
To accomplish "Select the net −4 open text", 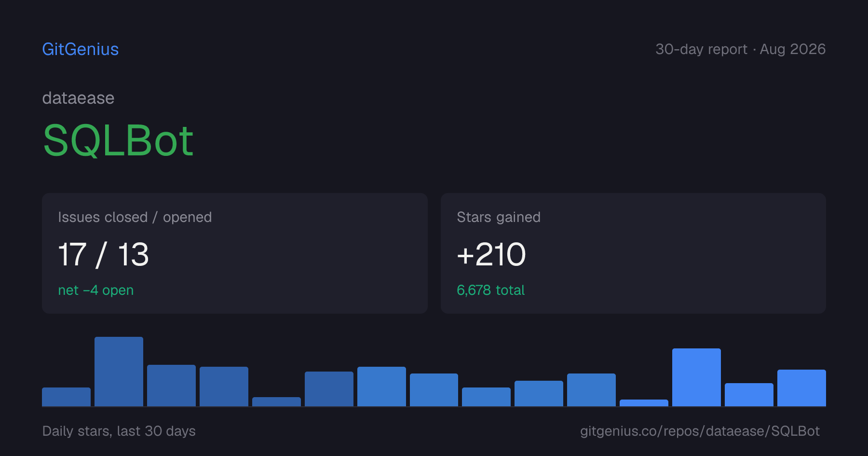I will 96,290.
